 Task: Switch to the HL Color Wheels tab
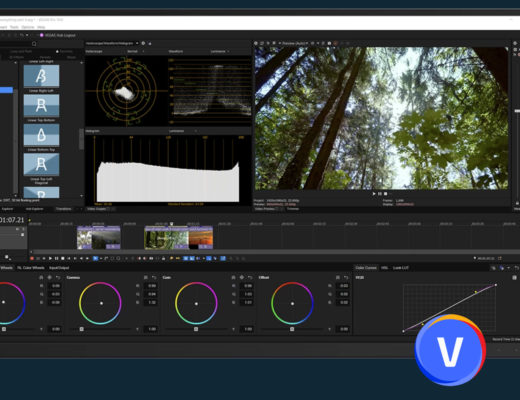tap(31, 268)
